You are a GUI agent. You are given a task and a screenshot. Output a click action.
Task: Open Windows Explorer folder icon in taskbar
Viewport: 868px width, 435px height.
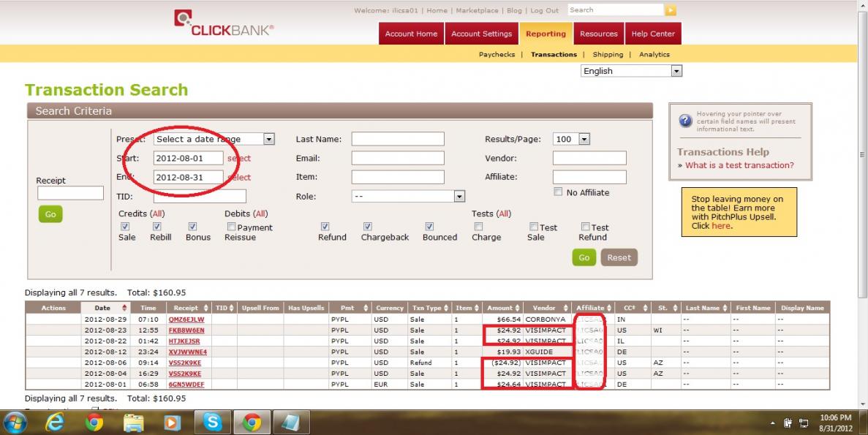point(133,423)
